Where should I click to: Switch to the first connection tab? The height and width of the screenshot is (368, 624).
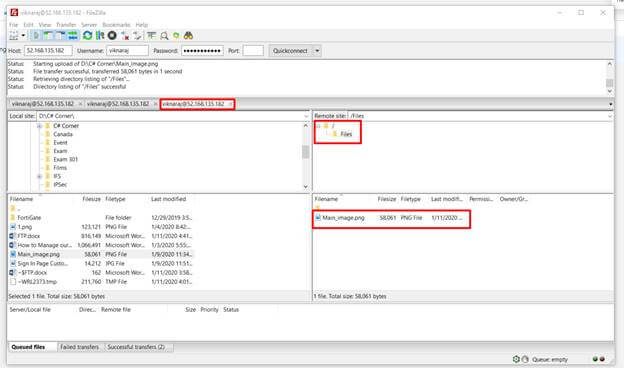tap(43, 104)
